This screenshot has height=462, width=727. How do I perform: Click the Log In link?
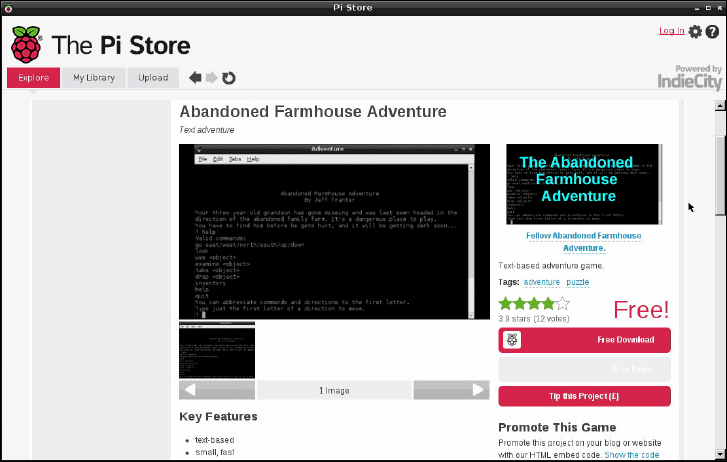671,31
